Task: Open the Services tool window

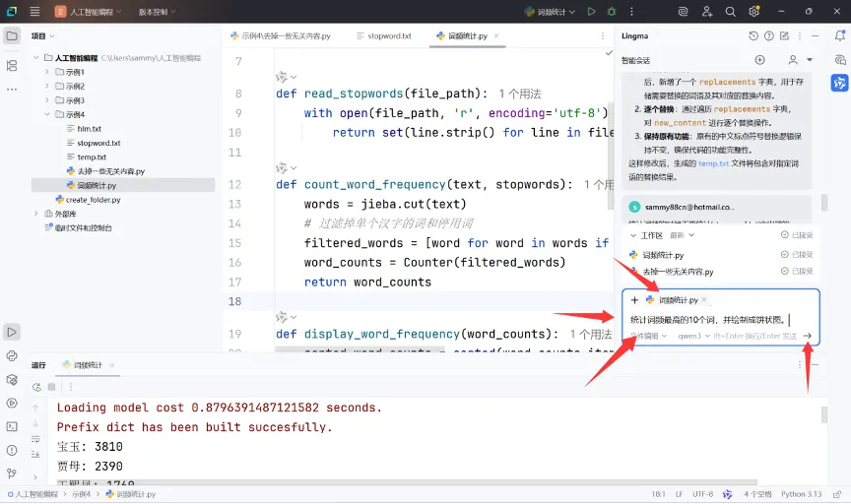Action: 12,403
